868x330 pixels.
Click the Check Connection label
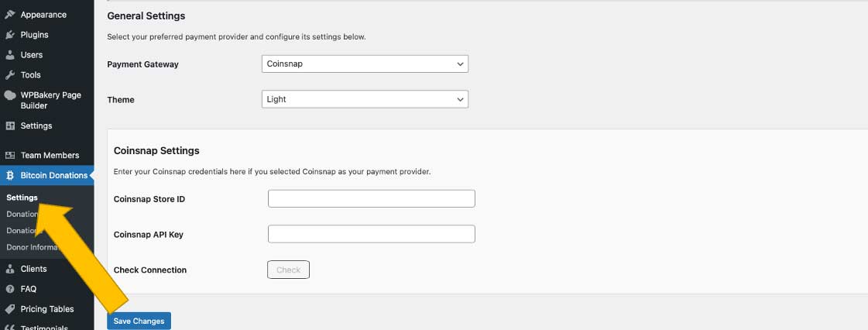click(x=150, y=270)
